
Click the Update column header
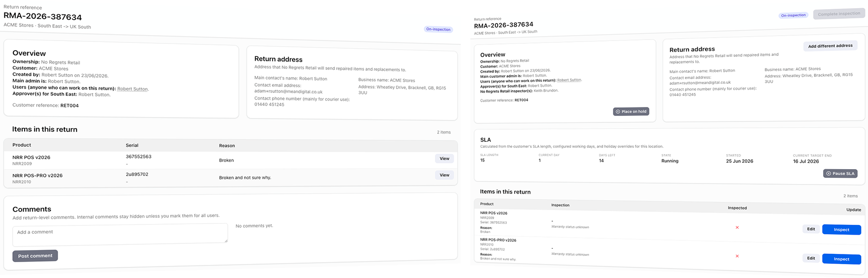pyautogui.click(x=854, y=210)
